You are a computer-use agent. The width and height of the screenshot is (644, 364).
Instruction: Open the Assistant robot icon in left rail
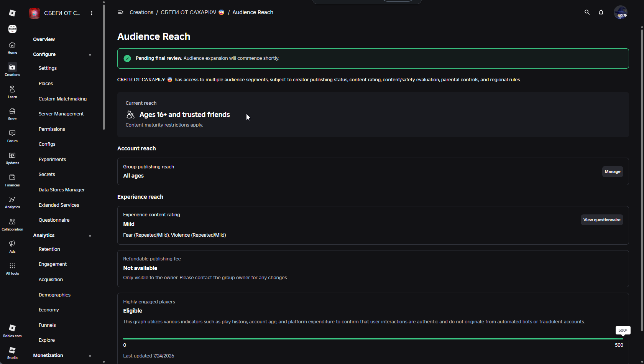coord(12,29)
